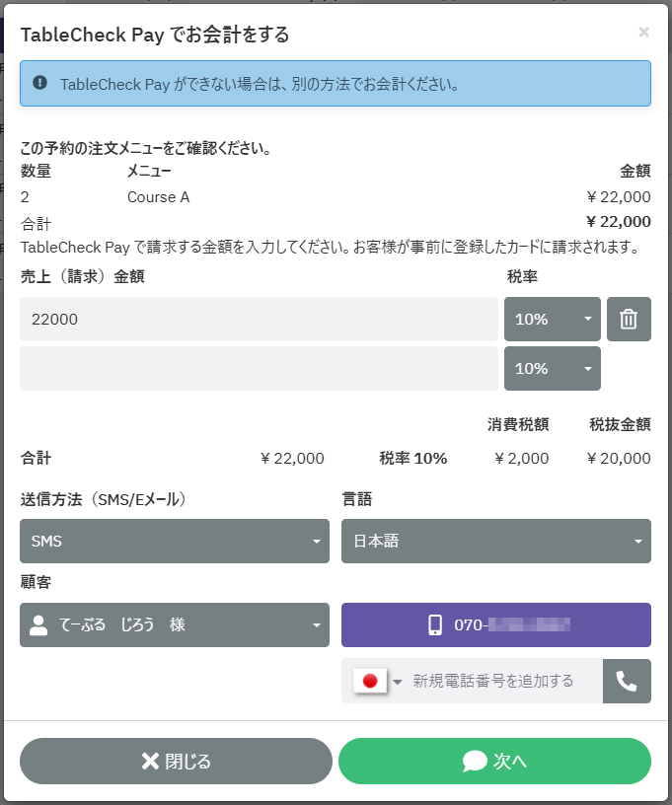Image resolution: width=672 pixels, height=805 pixels.
Task: Click the 消費税額 column header
Action: coord(518,424)
